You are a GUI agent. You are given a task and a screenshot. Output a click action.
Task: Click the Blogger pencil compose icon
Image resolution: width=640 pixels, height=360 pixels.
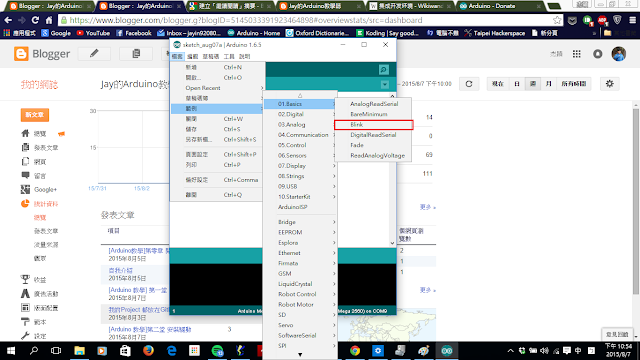(x=94, y=53)
